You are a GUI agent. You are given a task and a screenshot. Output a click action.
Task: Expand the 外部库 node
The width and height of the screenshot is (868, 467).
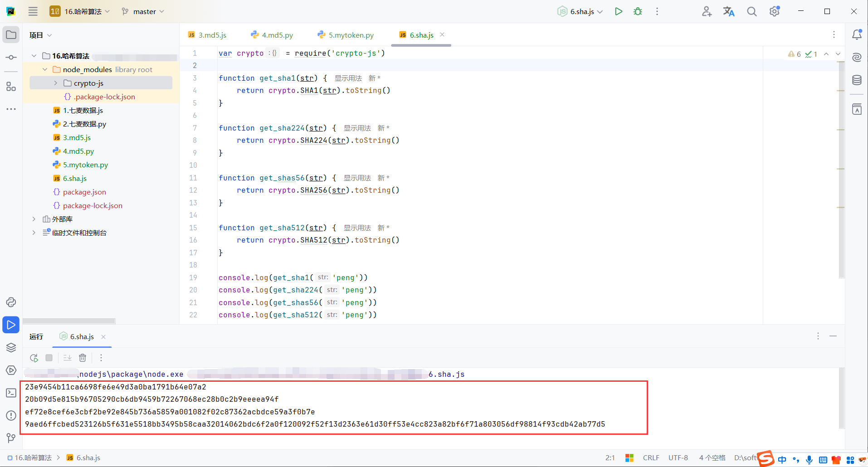34,219
